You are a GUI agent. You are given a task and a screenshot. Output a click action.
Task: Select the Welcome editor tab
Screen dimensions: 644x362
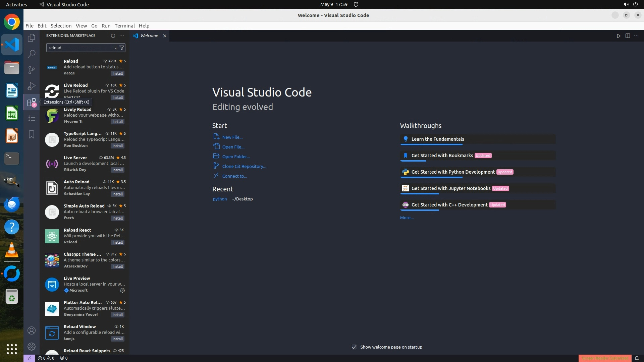pos(149,36)
